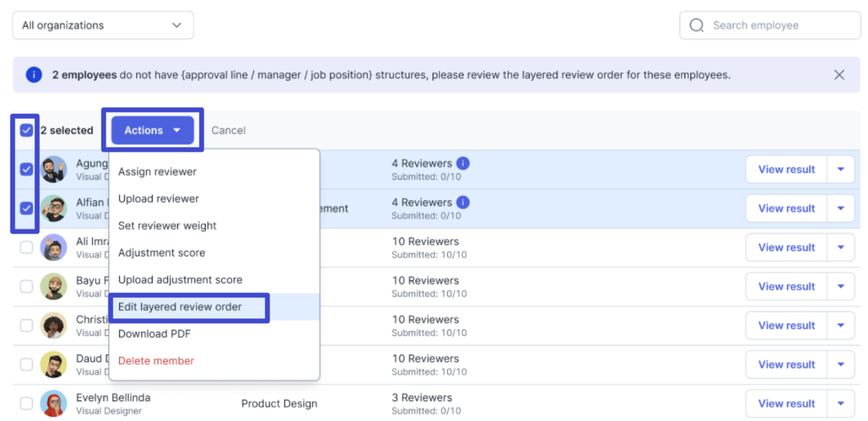Click Cancel to clear the selection

[228, 131]
